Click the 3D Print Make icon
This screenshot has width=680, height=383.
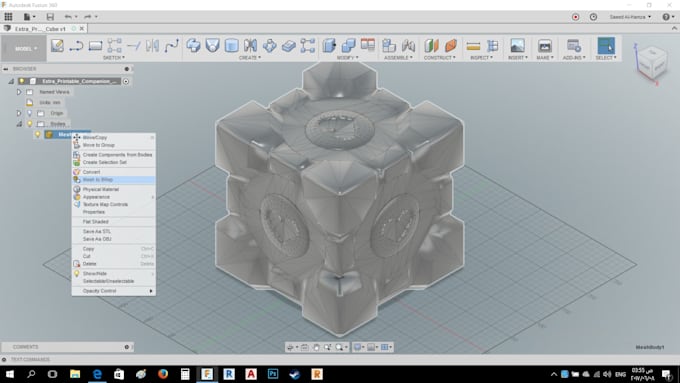point(545,46)
